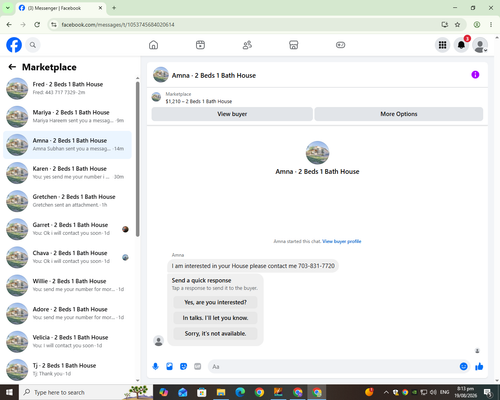Bookmark this page with the star icon
This screenshot has height=400, width=500.
click(457, 25)
